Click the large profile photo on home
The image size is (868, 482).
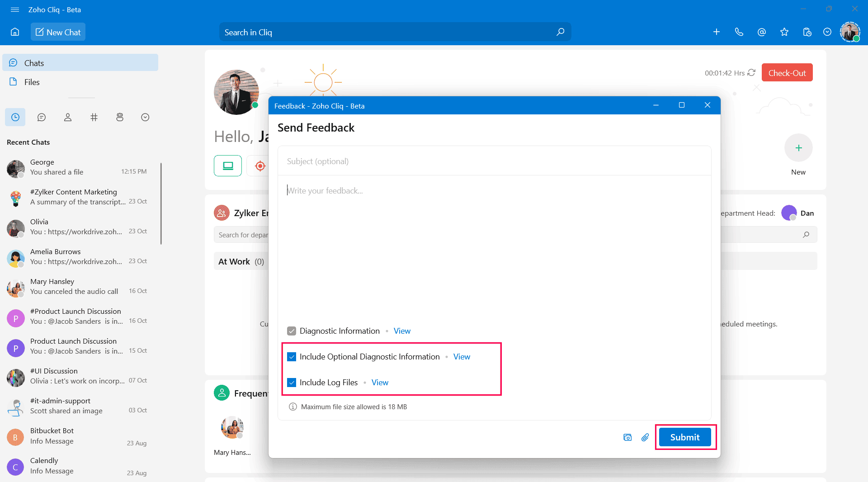[x=236, y=92]
